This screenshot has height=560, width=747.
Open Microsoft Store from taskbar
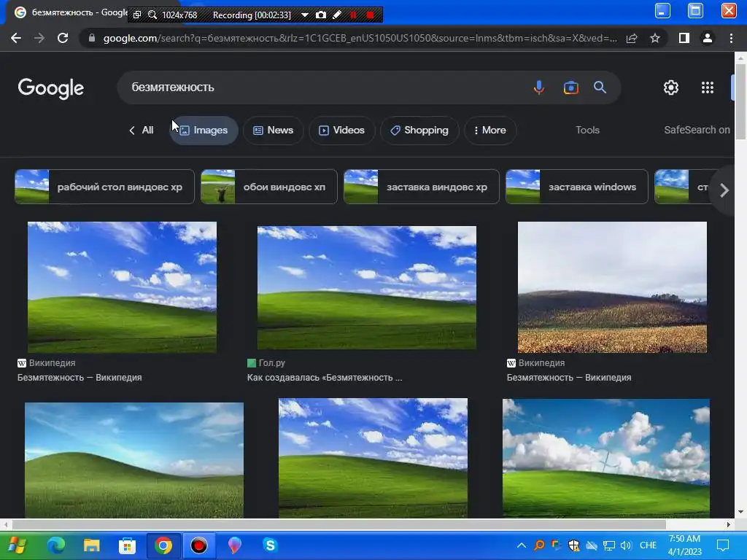pyautogui.click(x=127, y=545)
